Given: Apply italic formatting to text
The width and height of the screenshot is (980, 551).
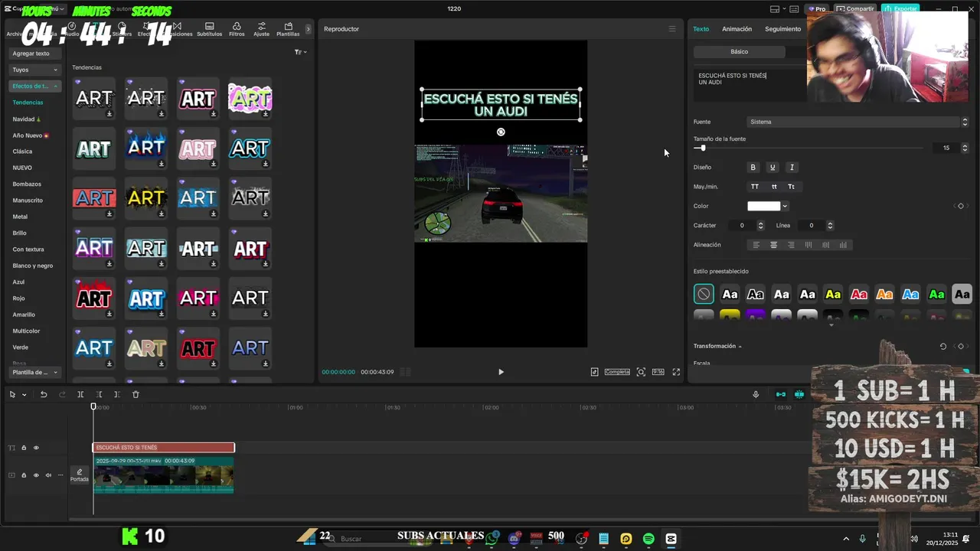Looking at the screenshot, I should coord(792,167).
